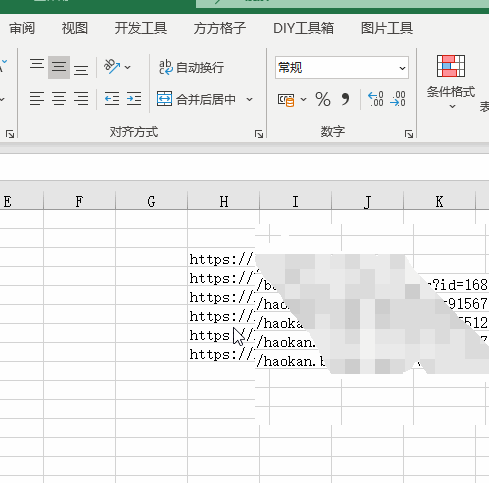This screenshot has width=489, height=483.
Task: Switch to the 开发工具 tab
Action: pos(141,28)
